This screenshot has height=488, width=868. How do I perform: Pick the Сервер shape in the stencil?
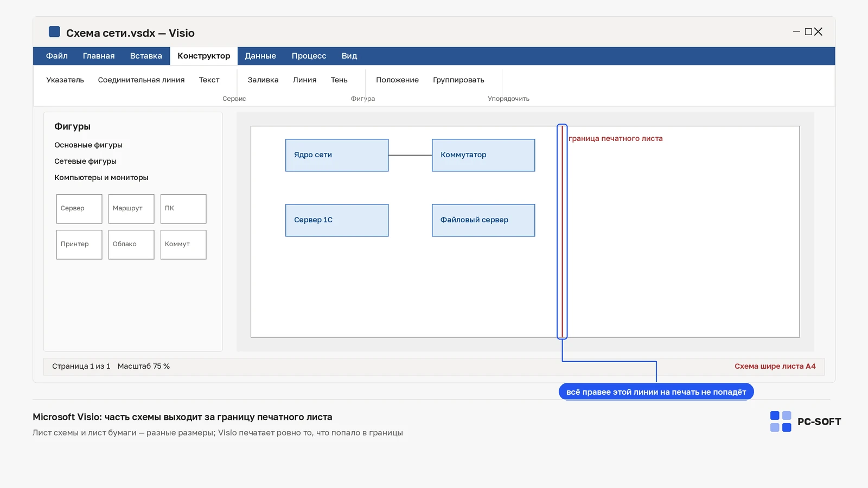coord(79,209)
